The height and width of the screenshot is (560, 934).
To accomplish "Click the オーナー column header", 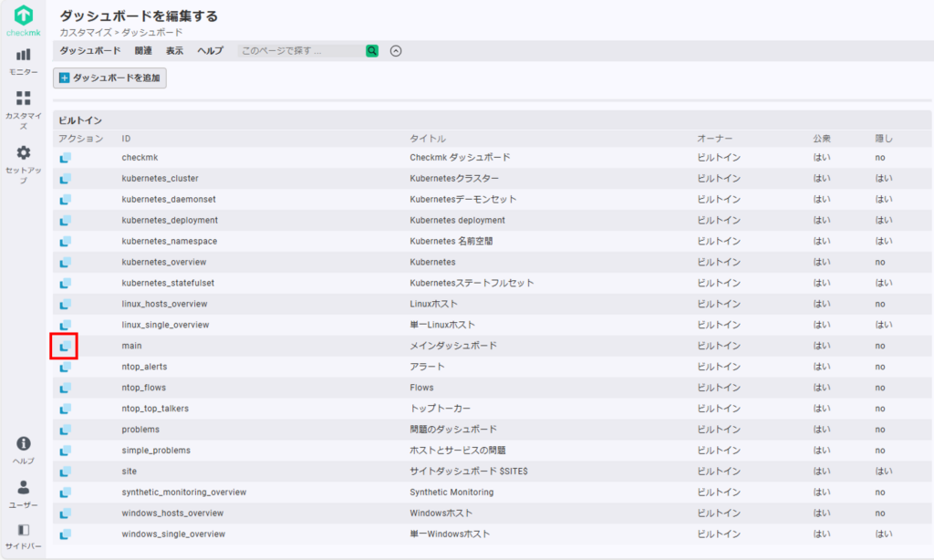I will 715,139.
